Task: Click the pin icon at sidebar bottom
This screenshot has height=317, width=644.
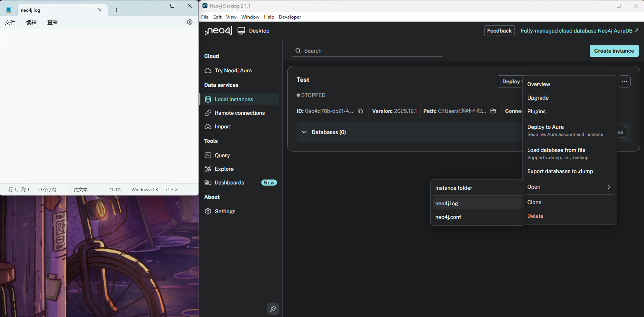Action: tap(273, 309)
